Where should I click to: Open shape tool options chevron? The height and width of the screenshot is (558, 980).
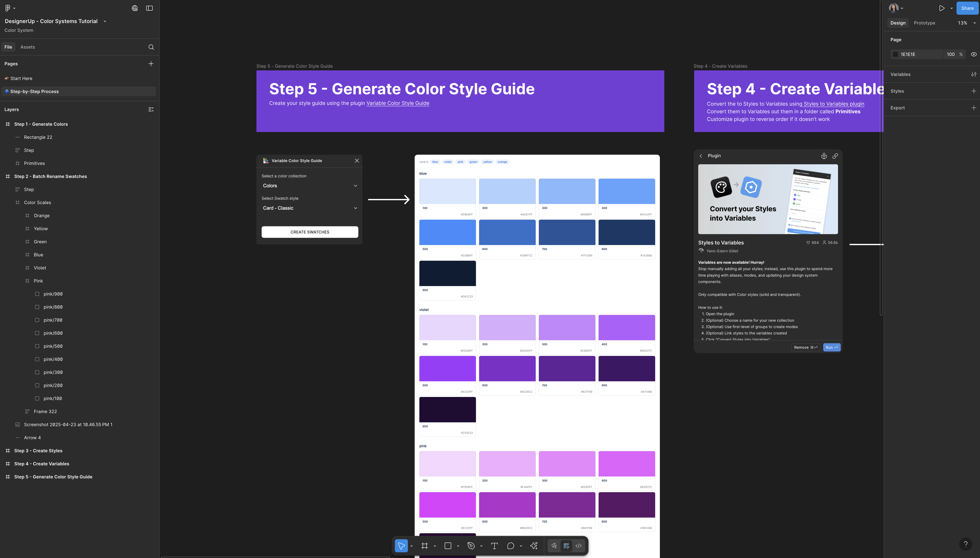[x=458, y=546]
